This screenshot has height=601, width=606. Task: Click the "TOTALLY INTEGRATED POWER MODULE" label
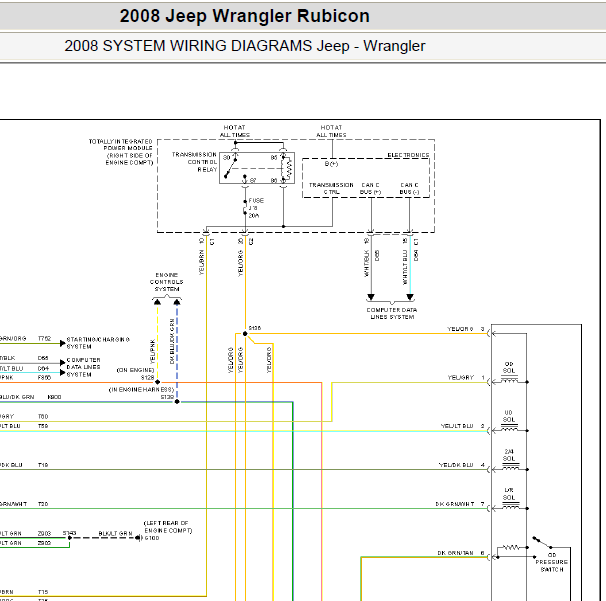pyautogui.click(x=121, y=145)
